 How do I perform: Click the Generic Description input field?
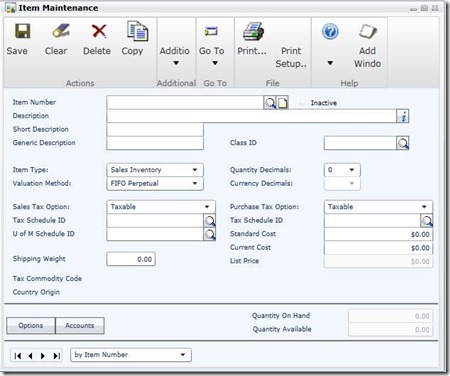tap(155, 143)
